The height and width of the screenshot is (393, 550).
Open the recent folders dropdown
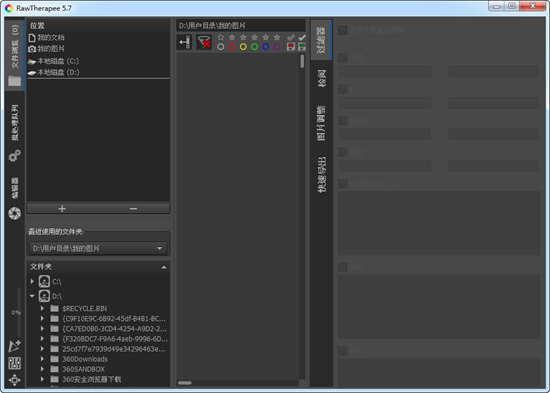point(98,248)
